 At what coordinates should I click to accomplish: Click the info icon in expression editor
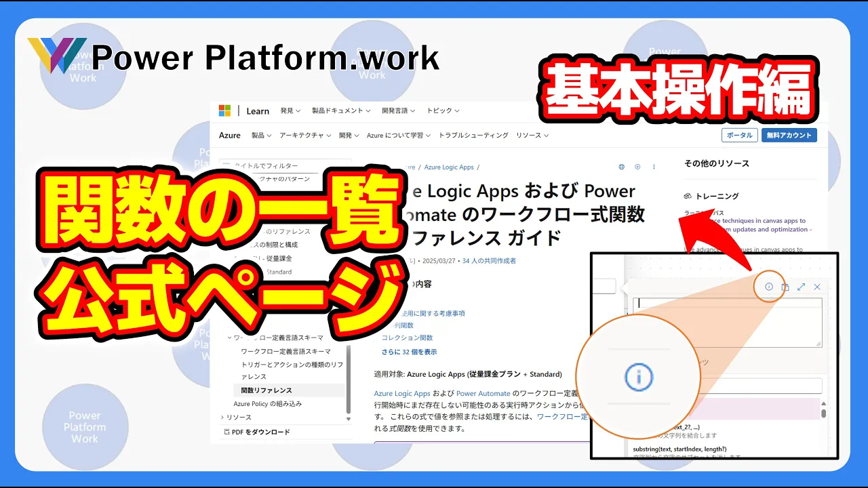[769, 287]
